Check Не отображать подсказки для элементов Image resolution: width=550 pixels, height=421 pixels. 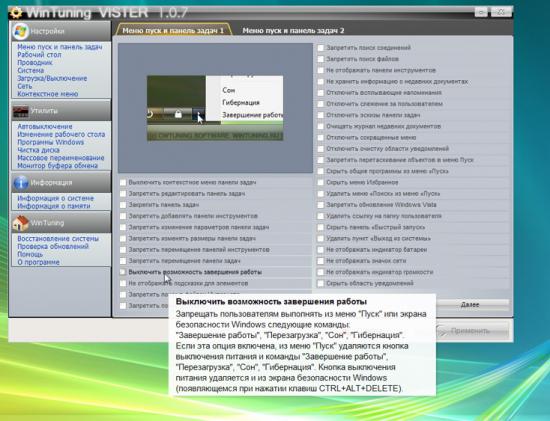123,283
